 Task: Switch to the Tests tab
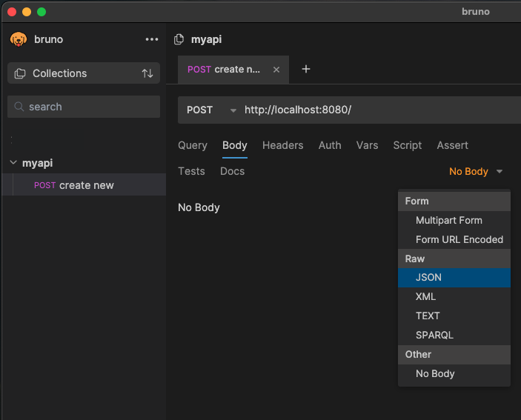click(x=191, y=171)
